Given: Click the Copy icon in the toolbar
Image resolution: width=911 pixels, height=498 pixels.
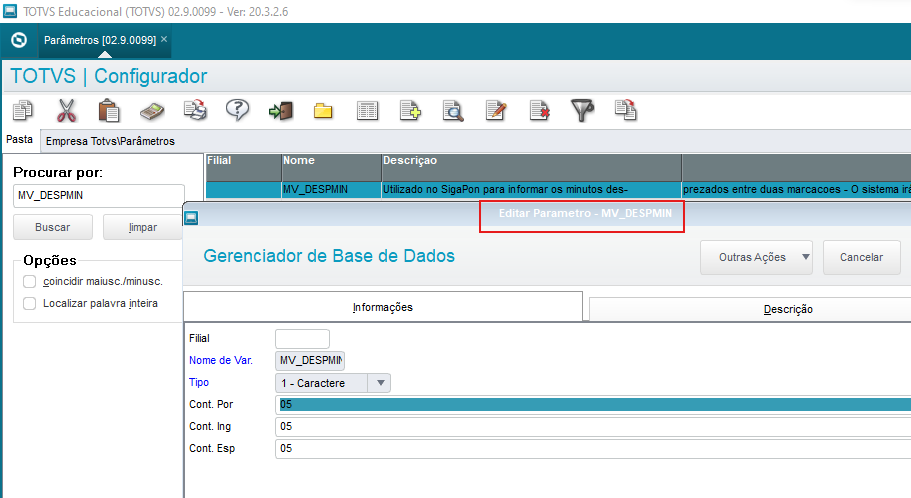Looking at the screenshot, I should 23,110.
